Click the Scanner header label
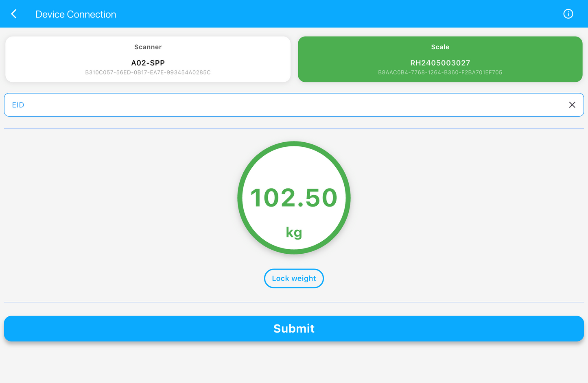The image size is (588, 383). coord(148,47)
